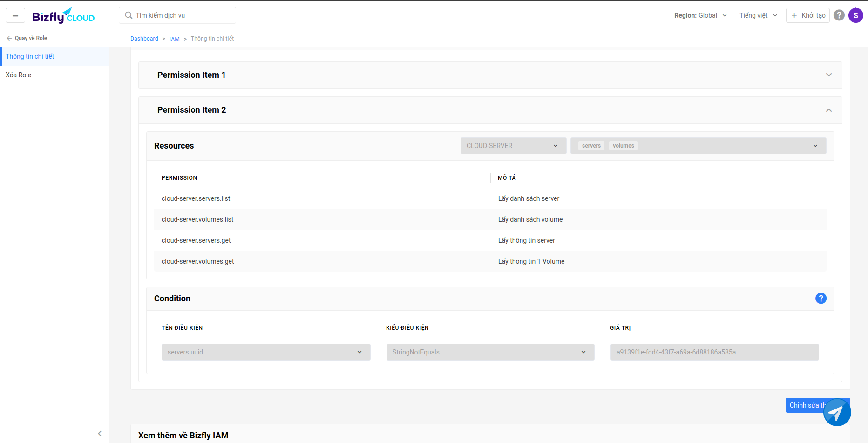Screen dimensions: 868x443
Task: Open the StringNotEquals condition type dropdown
Action: tap(490, 352)
